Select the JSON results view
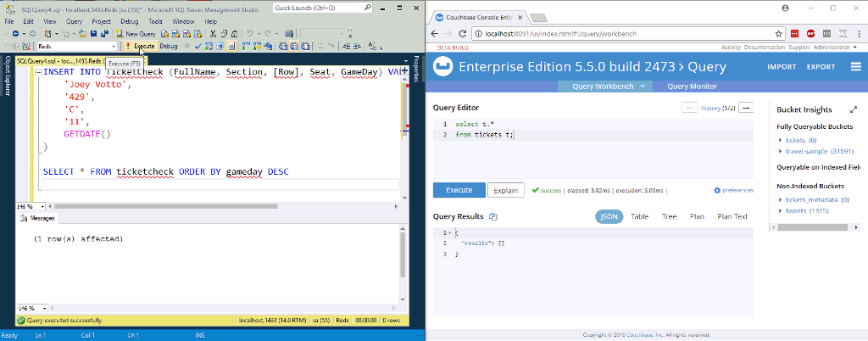The width and height of the screenshot is (868, 341). click(609, 216)
